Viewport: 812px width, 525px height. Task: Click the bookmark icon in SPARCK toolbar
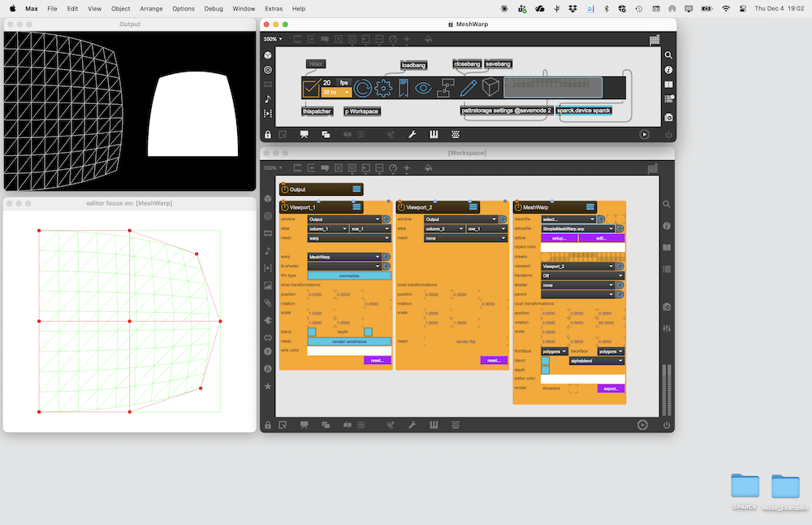click(403, 88)
